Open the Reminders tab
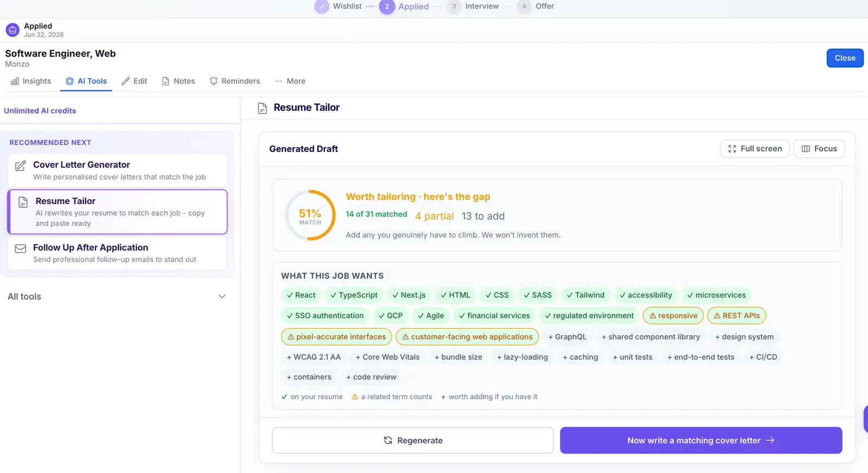This screenshot has height=473, width=868. 235,81
